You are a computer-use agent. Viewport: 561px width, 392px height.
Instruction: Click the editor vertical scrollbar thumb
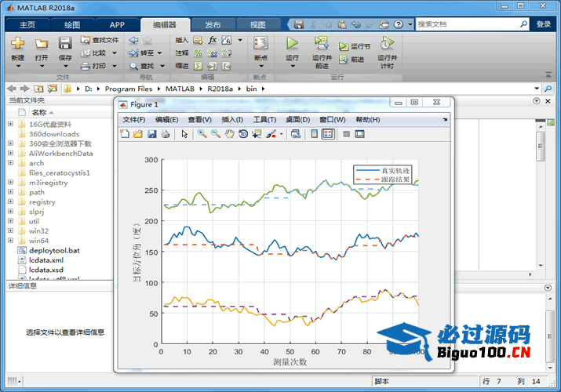(x=541, y=146)
